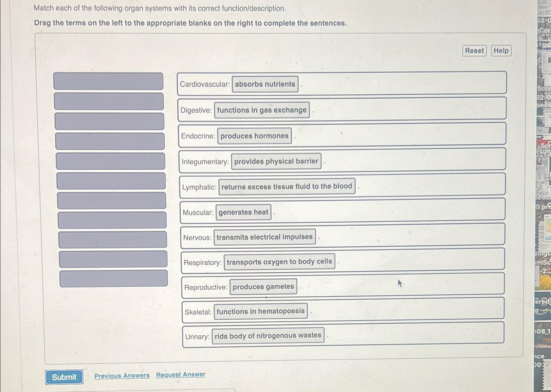Select 'rids body of nitrogenous wastes' tile
551x392 pixels.
click(x=268, y=336)
